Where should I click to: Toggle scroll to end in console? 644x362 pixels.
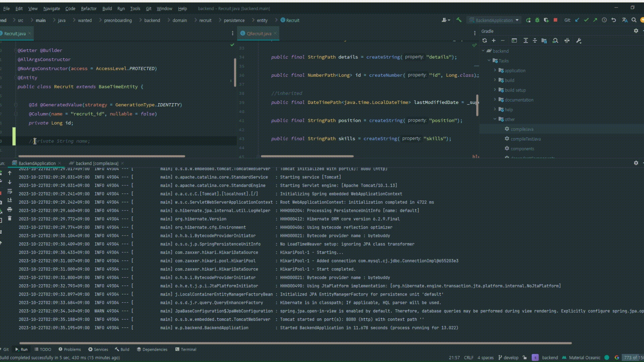click(10, 200)
